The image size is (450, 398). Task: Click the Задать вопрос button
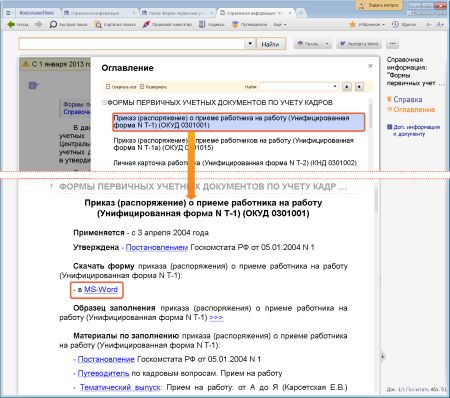pyautogui.click(x=379, y=5)
